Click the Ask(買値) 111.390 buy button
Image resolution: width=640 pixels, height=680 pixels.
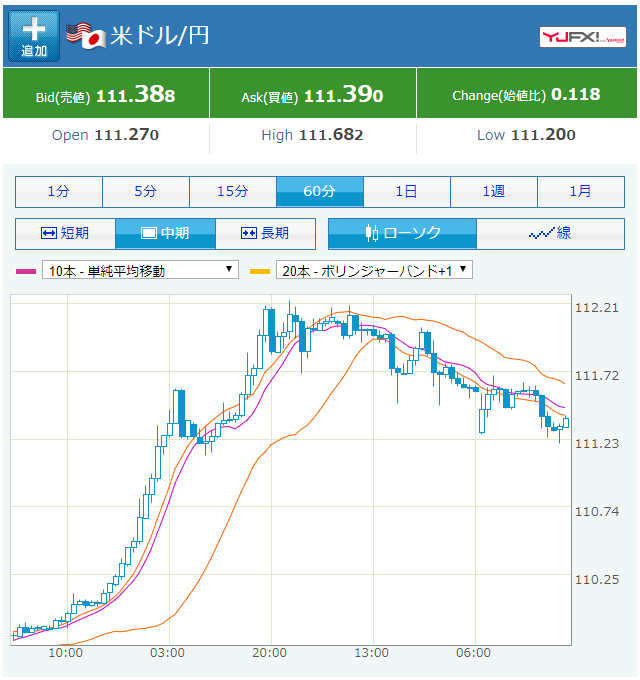pyautogui.click(x=313, y=95)
